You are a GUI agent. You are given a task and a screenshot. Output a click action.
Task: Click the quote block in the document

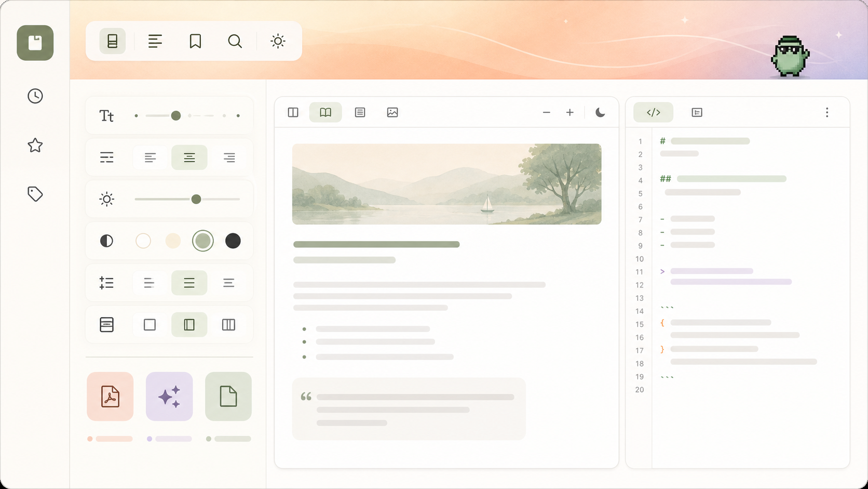[409, 409]
